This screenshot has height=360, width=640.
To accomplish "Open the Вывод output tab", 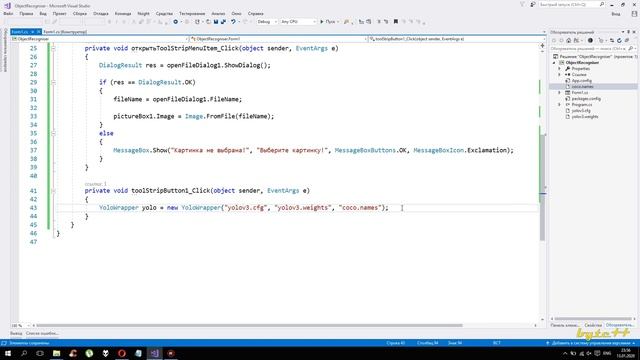I will coord(16,333).
